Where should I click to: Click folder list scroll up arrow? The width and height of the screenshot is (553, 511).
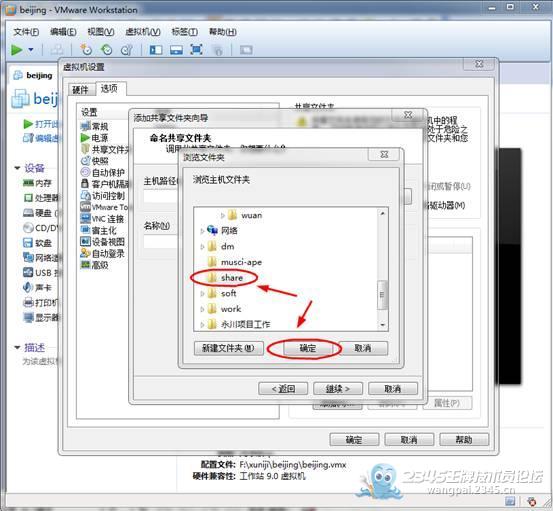tap(383, 213)
